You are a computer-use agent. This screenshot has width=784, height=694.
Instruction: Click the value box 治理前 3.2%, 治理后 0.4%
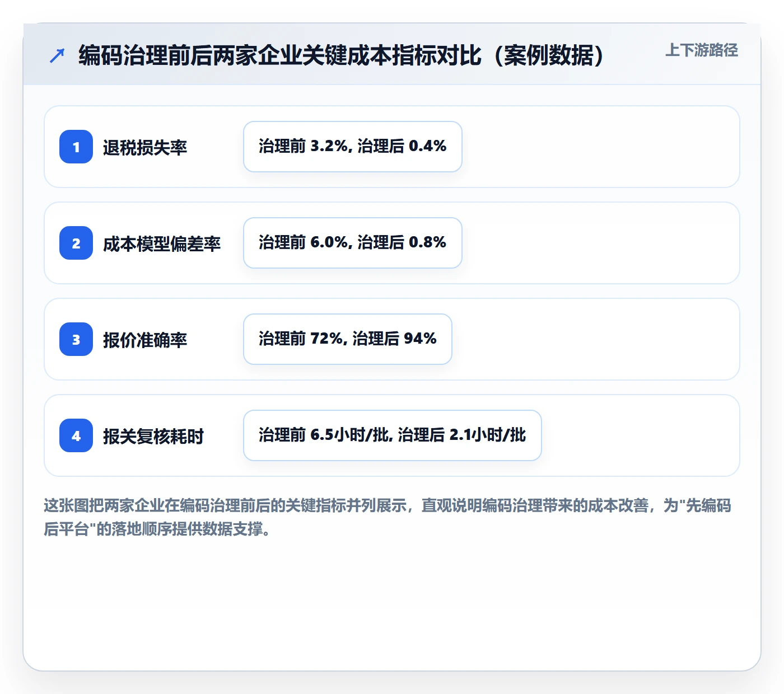pyautogui.click(x=353, y=147)
